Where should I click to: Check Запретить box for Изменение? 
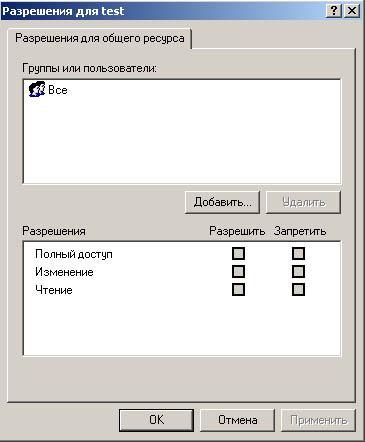click(x=298, y=272)
